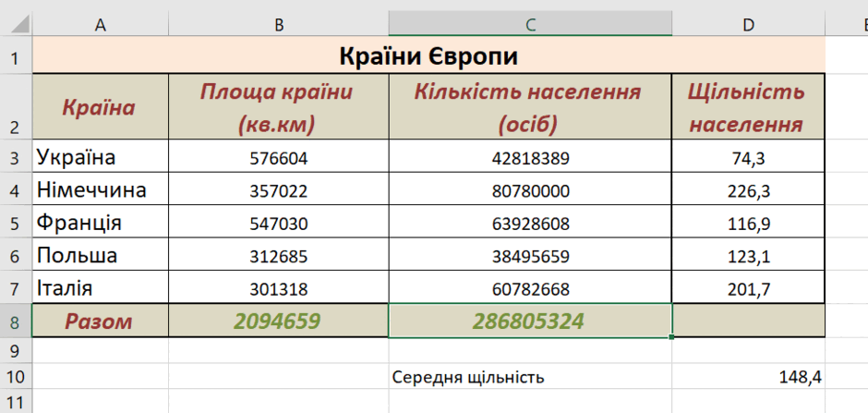Click the 'Кількість населення (осіб)' header cell
The width and height of the screenshot is (868, 413).
[530, 106]
